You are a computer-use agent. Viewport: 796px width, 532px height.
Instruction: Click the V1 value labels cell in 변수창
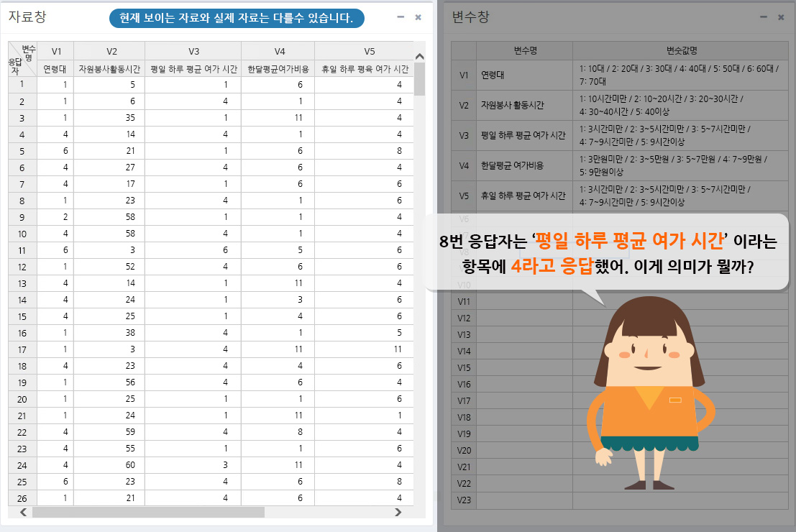pyautogui.click(x=681, y=75)
